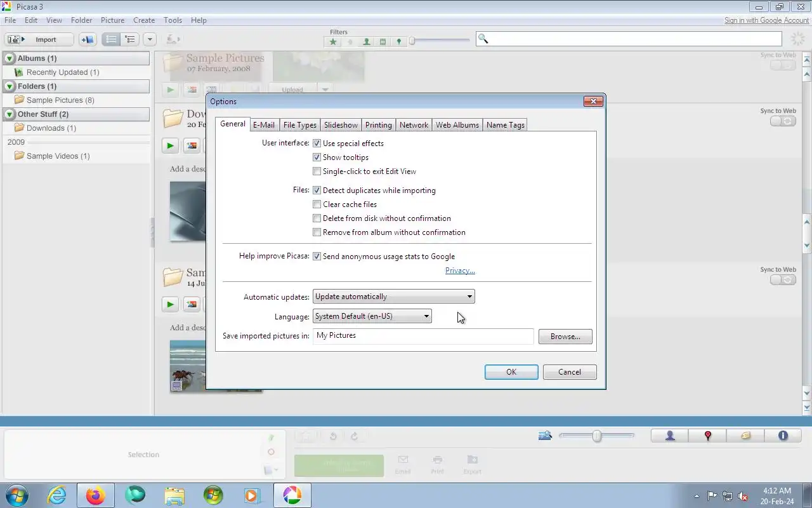The image size is (812, 508).
Task: Show the People panel icon
Action: click(670, 436)
